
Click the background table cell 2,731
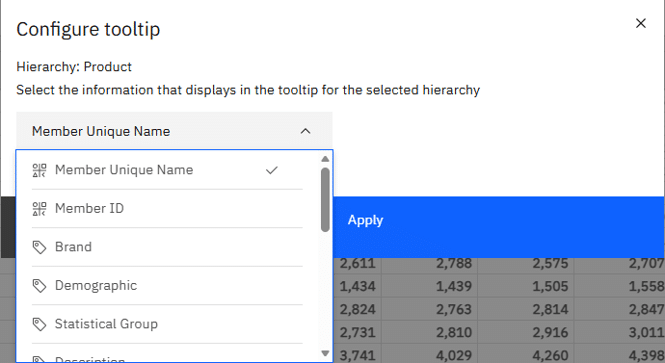(x=357, y=332)
